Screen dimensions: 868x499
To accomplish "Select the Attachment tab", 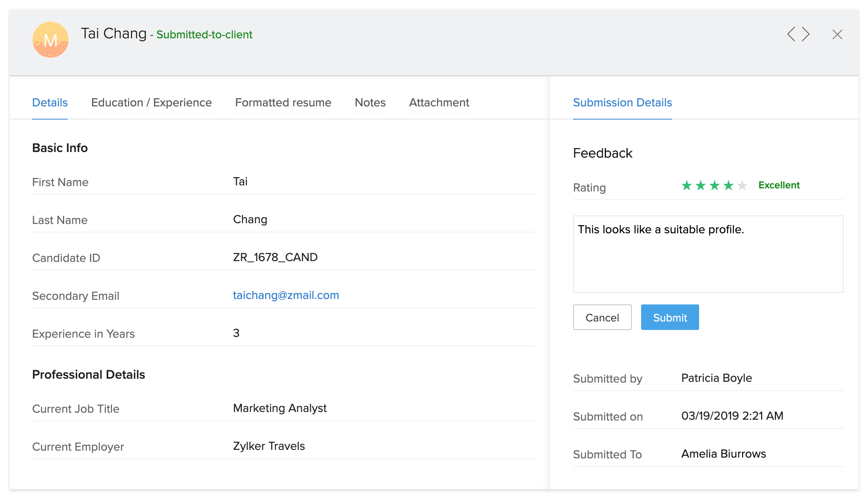I will tap(439, 103).
